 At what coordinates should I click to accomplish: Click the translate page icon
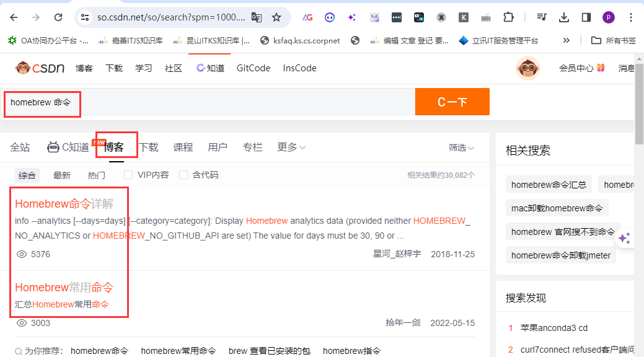257,17
